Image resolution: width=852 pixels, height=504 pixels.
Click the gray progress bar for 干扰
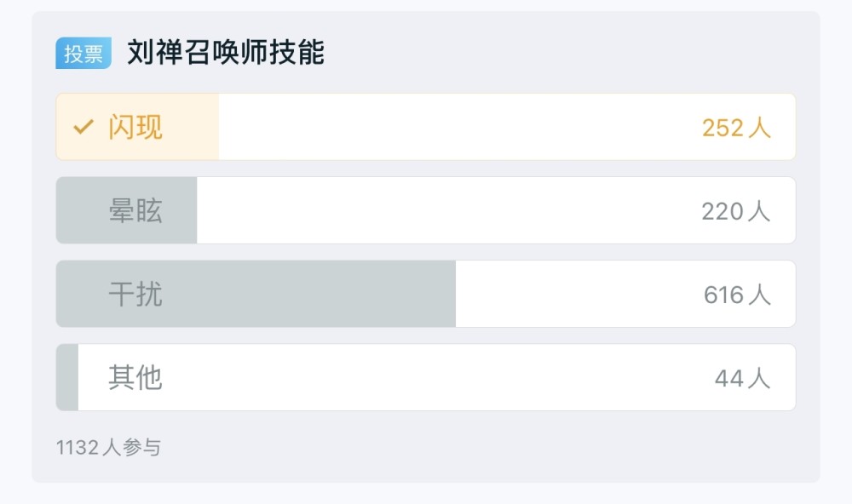(x=256, y=294)
